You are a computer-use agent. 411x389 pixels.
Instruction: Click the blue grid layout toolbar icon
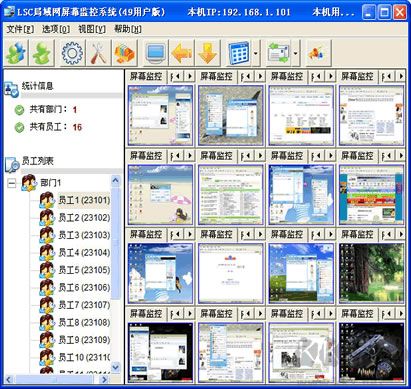239,53
